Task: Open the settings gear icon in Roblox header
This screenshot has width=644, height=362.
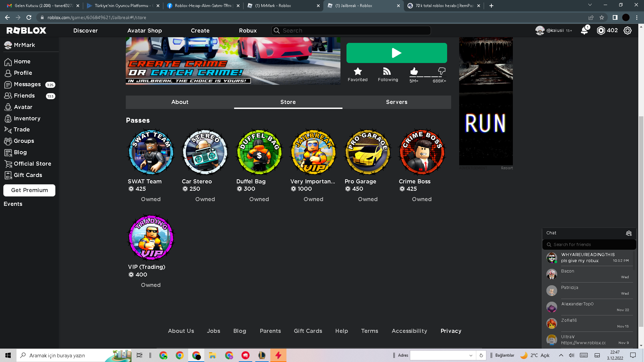Action: (x=628, y=31)
